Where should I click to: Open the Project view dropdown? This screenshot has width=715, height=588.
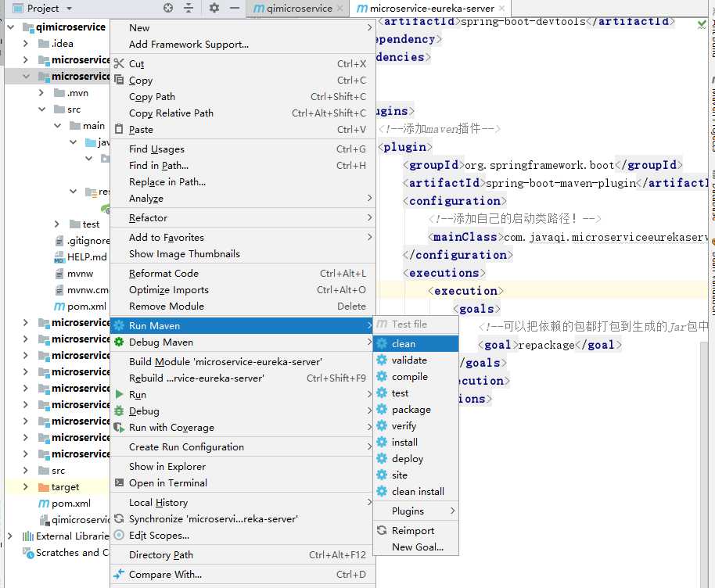click(70, 8)
